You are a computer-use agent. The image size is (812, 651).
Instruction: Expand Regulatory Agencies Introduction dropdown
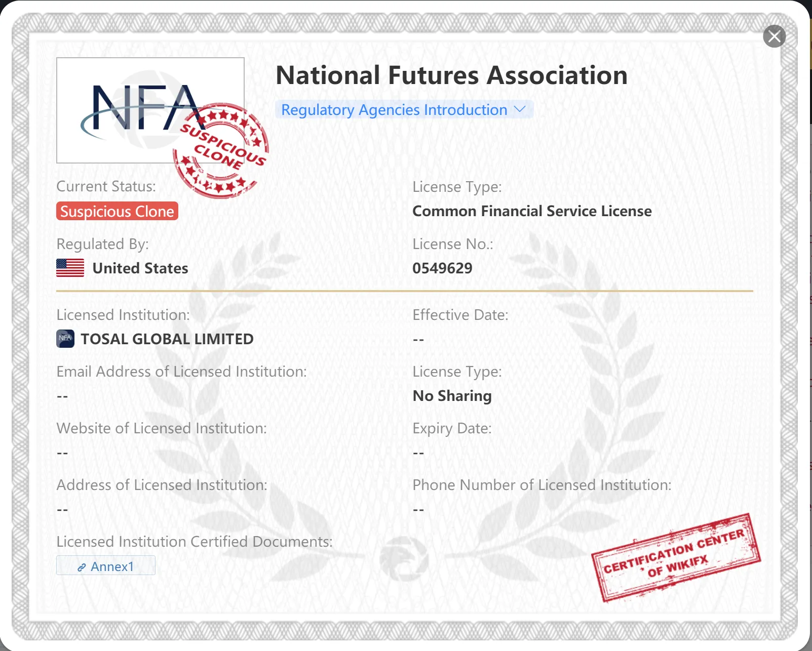click(404, 110)
